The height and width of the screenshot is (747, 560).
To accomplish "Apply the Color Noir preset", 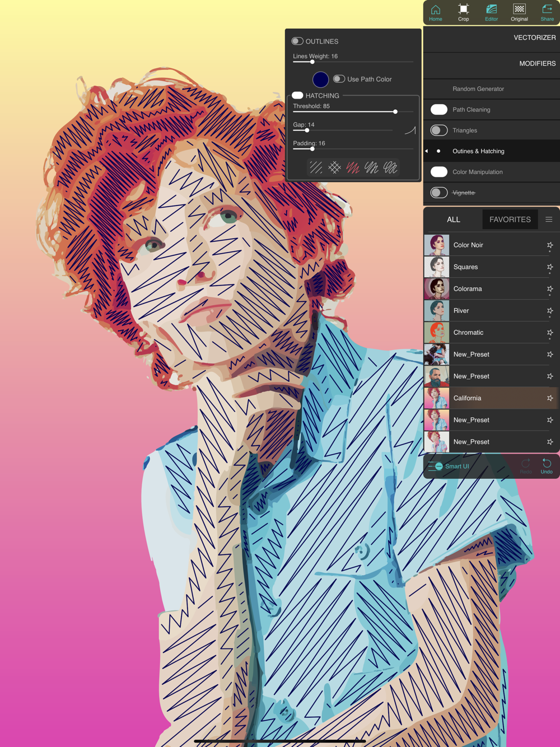I will click(x=492, y=245).
